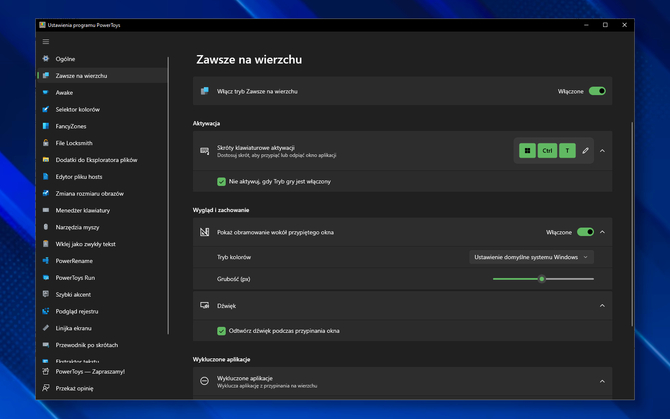Go to Menedżer klawiatury page label
Screen dimensions: 670x419
pos(82,211)
